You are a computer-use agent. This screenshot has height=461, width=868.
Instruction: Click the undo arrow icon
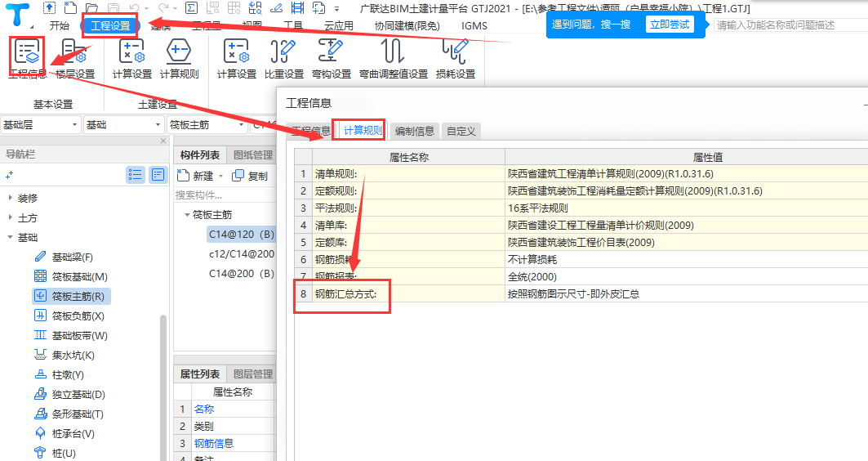[x=135, y=7]
